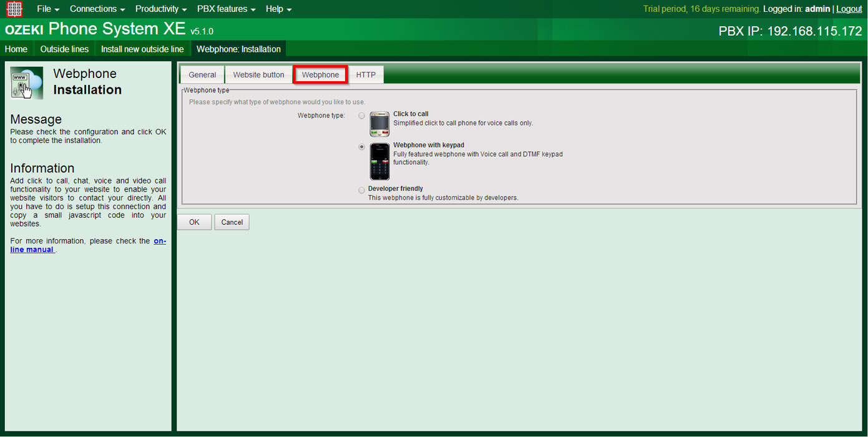Log out using the Logout link
Viewport: 868px width, 437px height.
[x=849, y=9]
